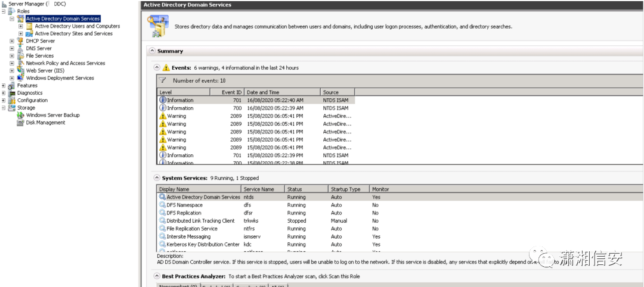644x287 pixels.
Task: Expand the DHCP Server node
Action: (12, 41)
